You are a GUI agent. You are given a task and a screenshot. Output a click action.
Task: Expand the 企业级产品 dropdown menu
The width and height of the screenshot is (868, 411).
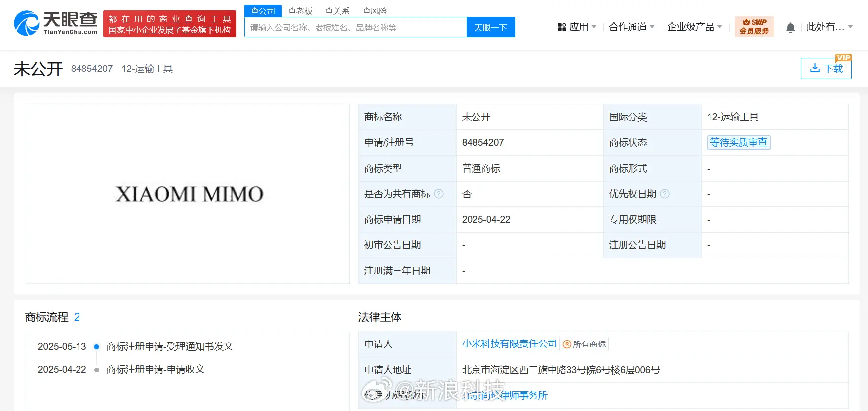pos(695,27)
